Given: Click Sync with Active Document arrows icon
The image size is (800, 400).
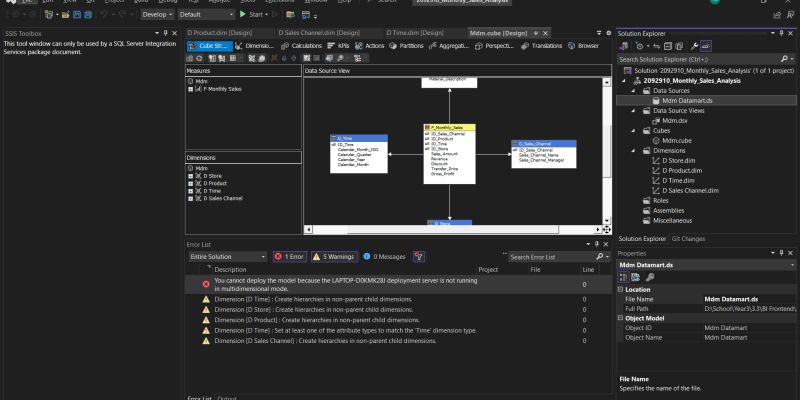Looking at the screenshot, I should pyautogui.click(x=657, y=46).
